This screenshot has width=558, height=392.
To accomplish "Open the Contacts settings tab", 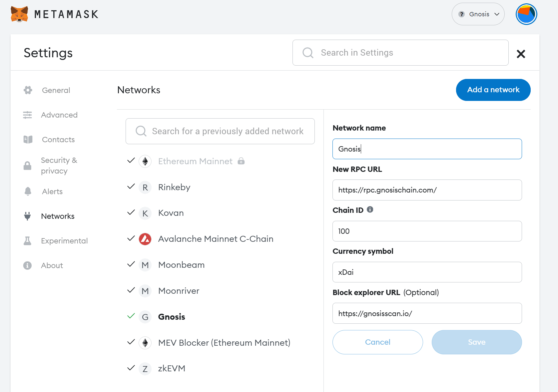I will coord(58,140).
